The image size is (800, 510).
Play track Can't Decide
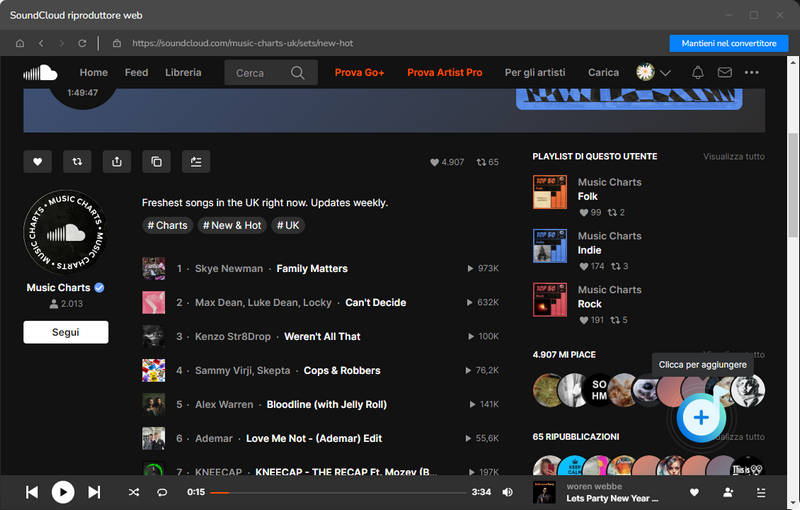pos(376,302)
